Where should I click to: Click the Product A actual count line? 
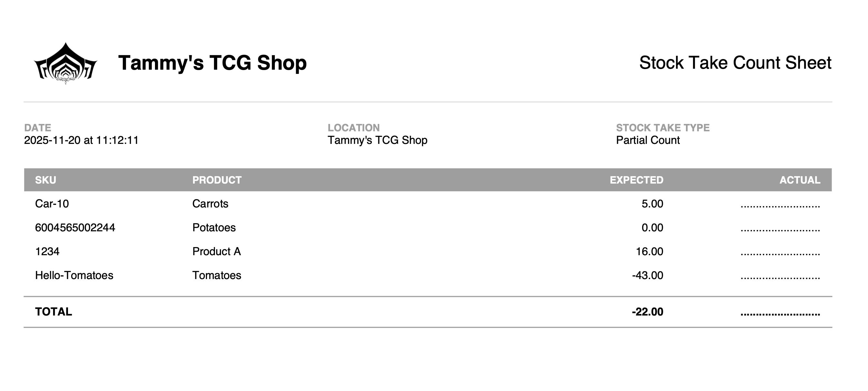(780, 253)
